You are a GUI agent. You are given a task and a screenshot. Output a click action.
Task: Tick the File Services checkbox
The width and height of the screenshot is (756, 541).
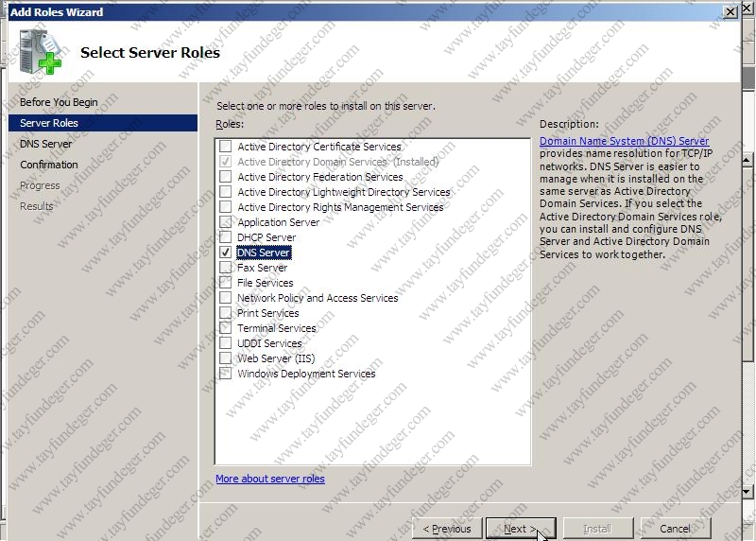pyautogui.click(x=225, y=283)
